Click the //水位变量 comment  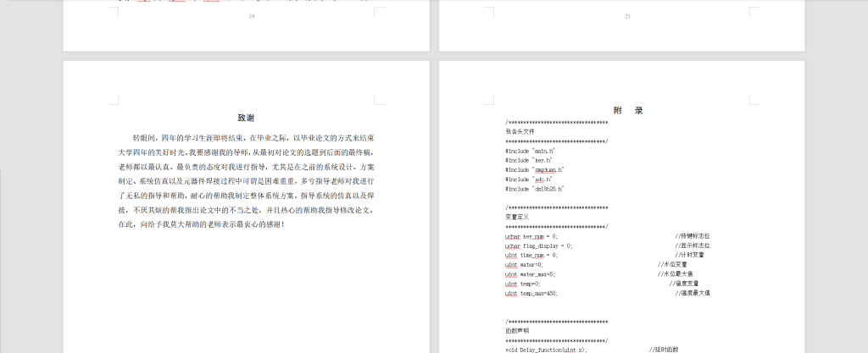point(672,265)
